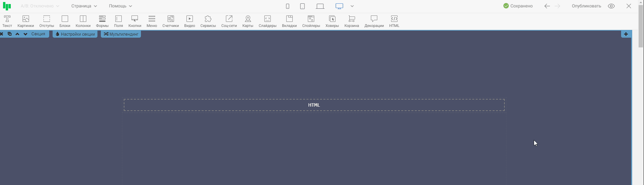Switch to mobile phone preview
The height and width of the screenshot is (185, 644).
[288, 6]
